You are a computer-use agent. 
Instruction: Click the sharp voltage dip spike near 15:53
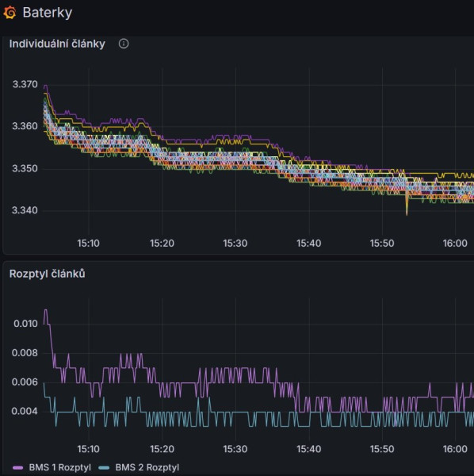[x=407, y=206]
